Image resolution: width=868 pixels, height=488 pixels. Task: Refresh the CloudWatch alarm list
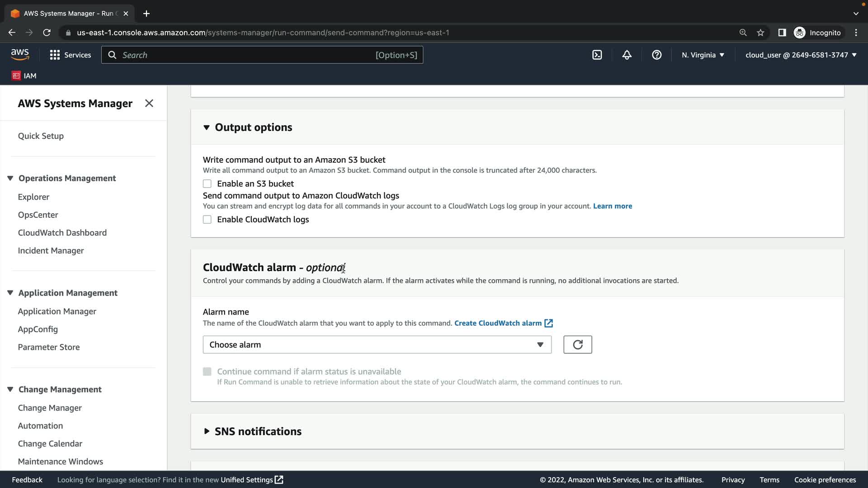577,345
